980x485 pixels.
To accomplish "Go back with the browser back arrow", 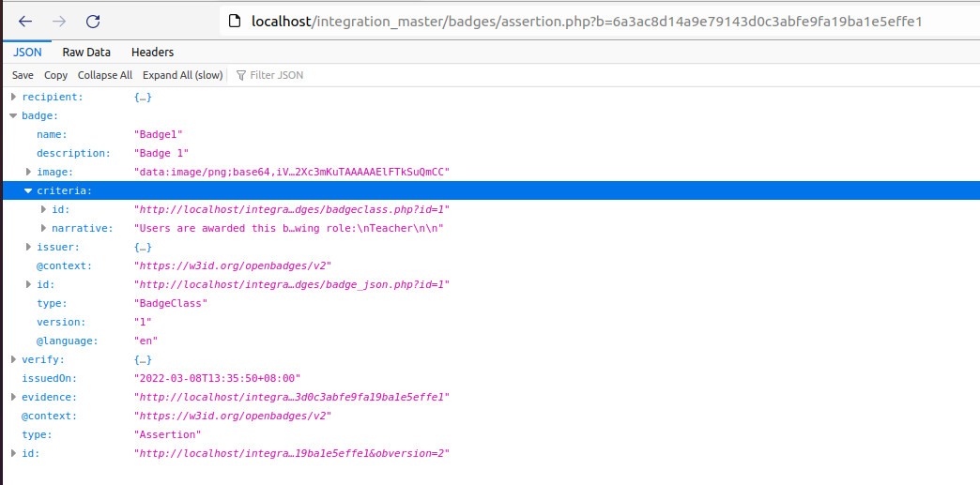I will (25, 22).
